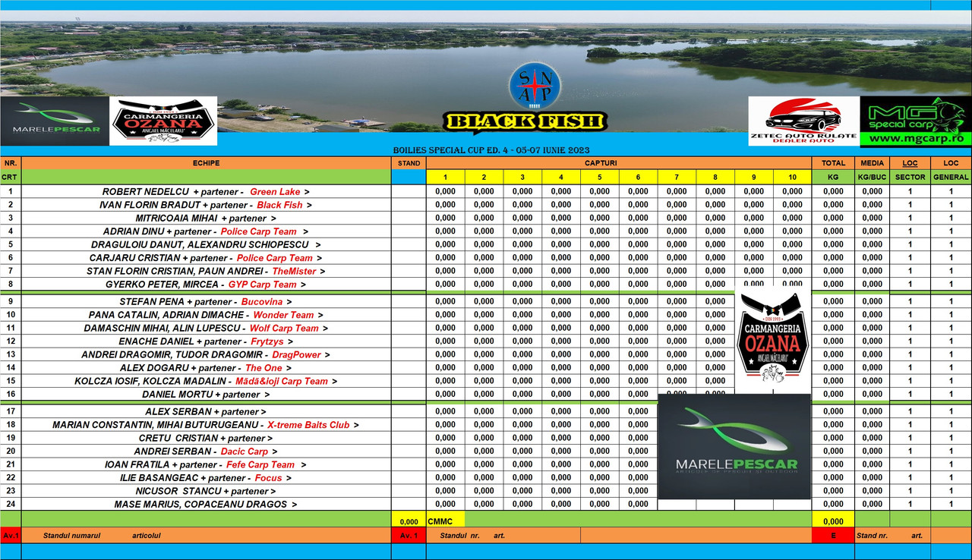This screenshot has width=972, height=560.
Task: Select the round SNAP logo above Black Fish
Action: click(x=535, y=87)
